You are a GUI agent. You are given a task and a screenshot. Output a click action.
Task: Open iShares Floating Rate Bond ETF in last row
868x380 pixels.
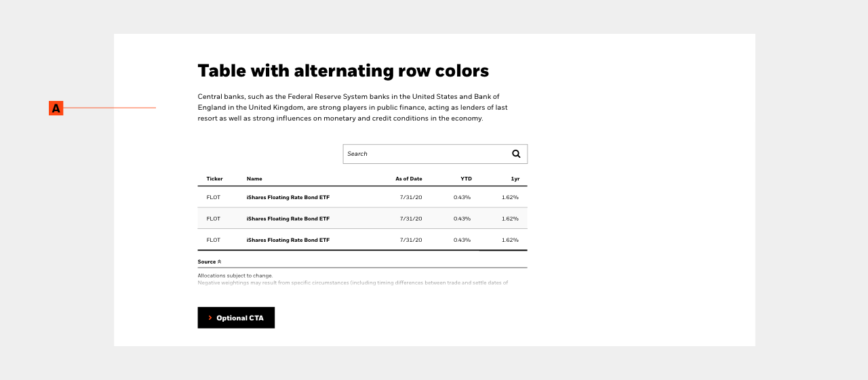tap(288, 240)
